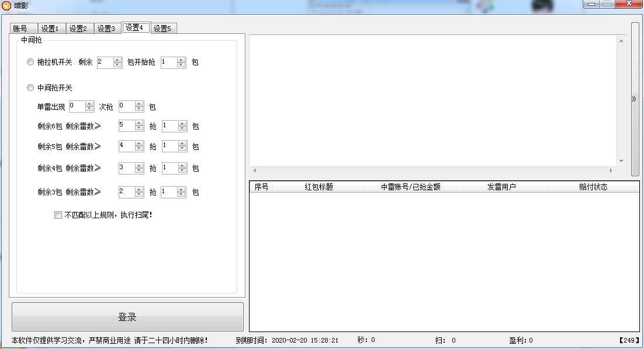Image resolution: width=644 pixels, height=349 pixels.
Task: Select the 拖拉机开关 radio button
Action: tap(30, 62)
